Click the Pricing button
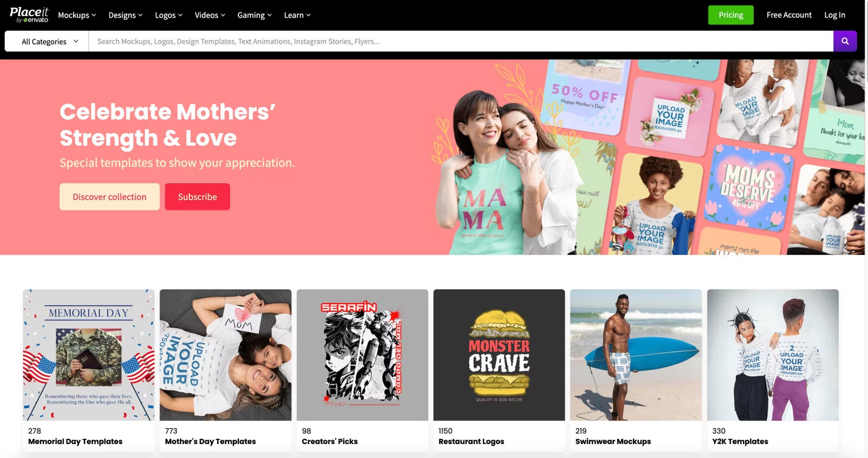Image resolution: width=868 pixels, height=458 pixels. point(730,14)
